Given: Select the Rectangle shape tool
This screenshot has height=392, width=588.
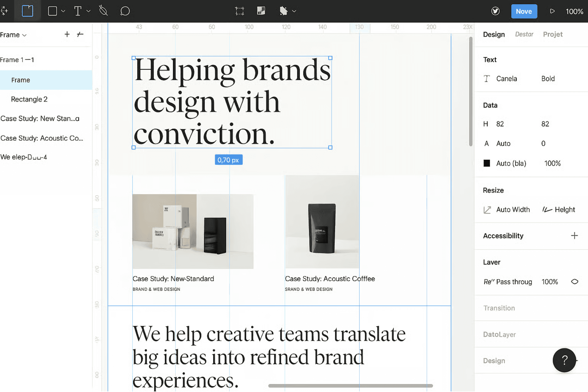Looking at the screenshot, I should (x=52, y=11).
